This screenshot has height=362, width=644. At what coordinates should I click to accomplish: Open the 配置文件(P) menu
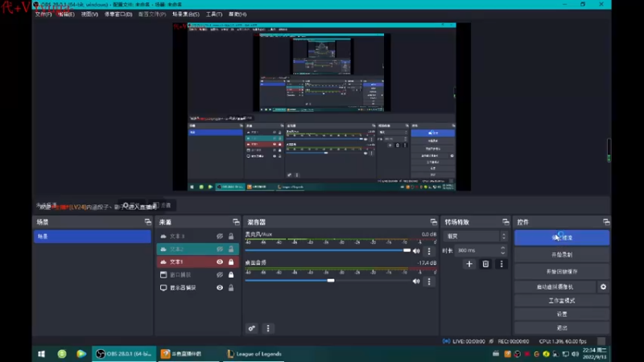click(x=152, y=14)
